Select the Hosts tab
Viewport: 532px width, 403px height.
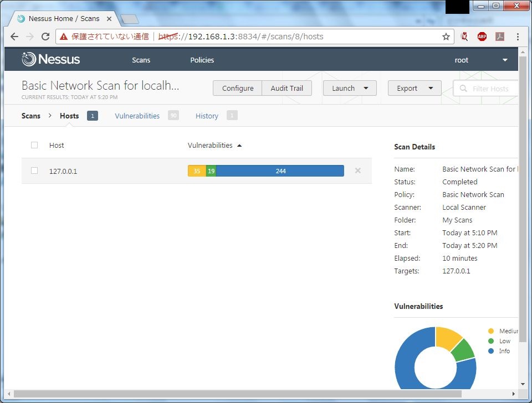tap(69, 116)
